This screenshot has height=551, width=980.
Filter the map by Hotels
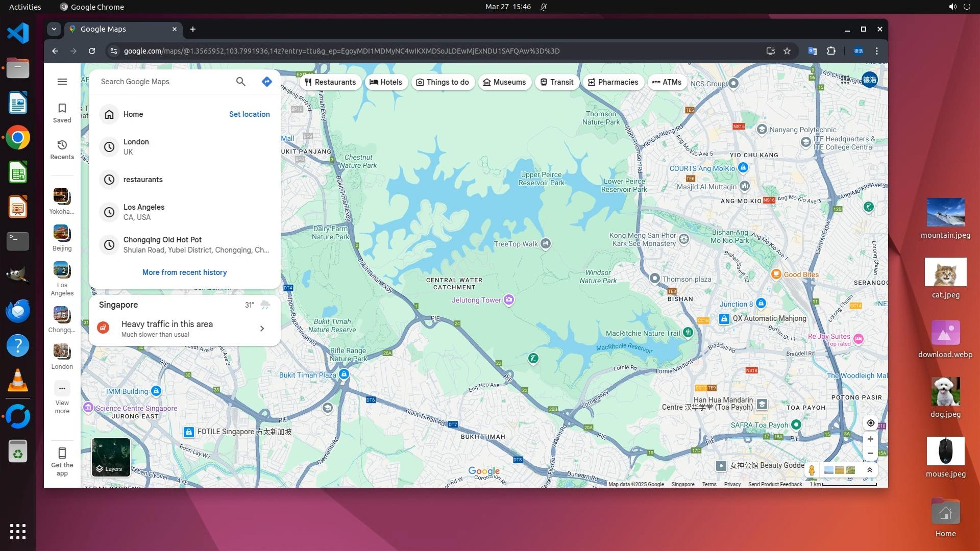click(x=386, y=82)
